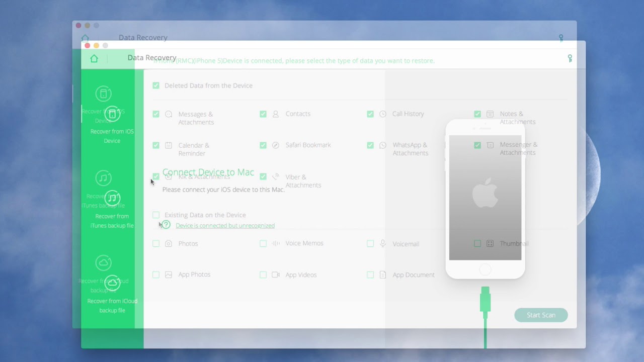
Task: Uncheck the Call History checkbox
Action: 370,114
